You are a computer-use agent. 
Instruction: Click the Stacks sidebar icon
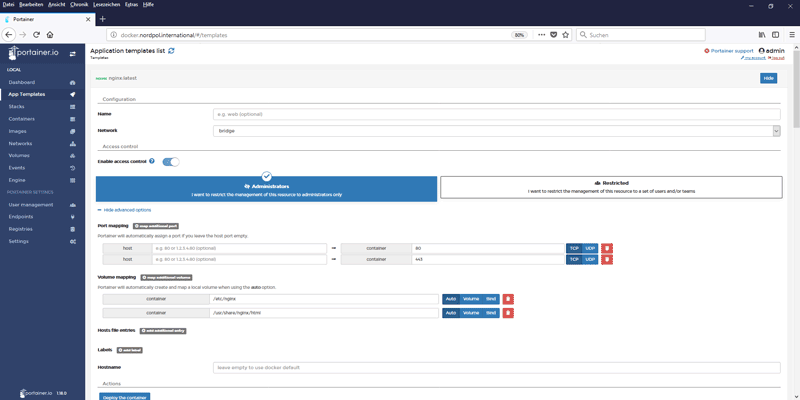[72, 107]
